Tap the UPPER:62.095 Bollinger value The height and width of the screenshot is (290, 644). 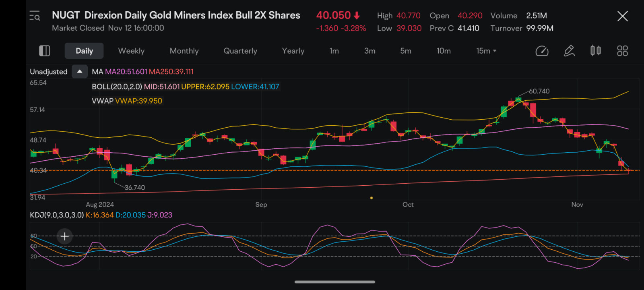205,87
